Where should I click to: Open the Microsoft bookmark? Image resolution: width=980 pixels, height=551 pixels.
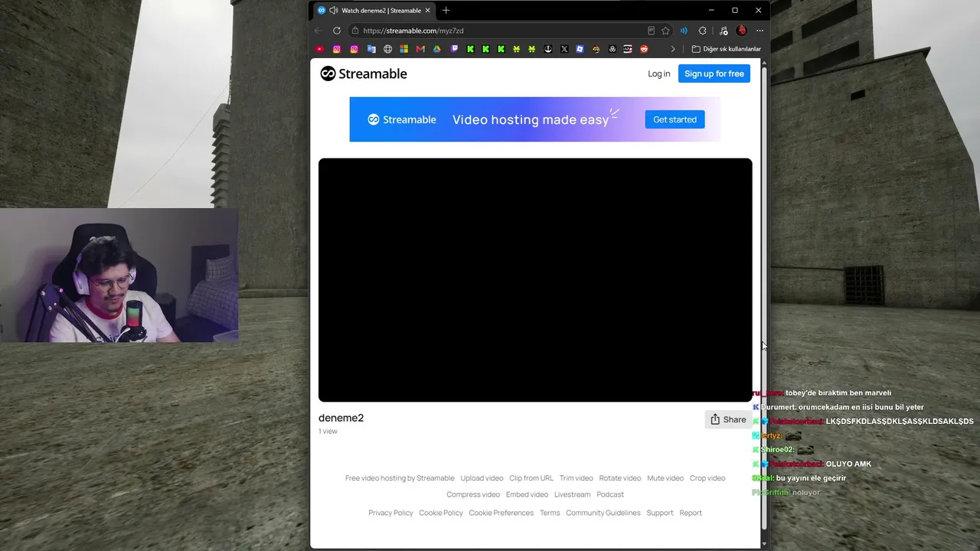click(404, 49)
